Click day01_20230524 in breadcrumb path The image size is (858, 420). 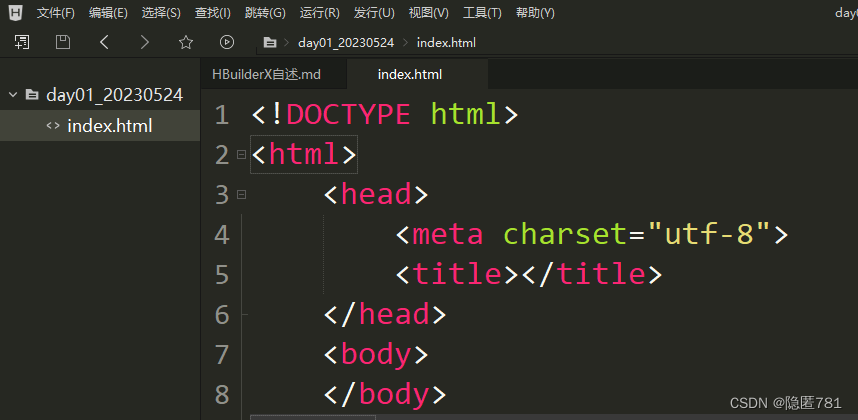point(346,43)
